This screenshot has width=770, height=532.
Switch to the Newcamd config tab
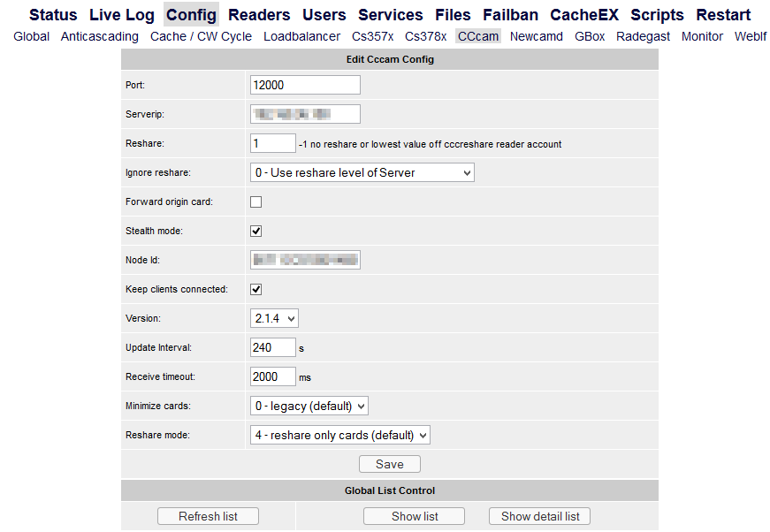point(537,36)
